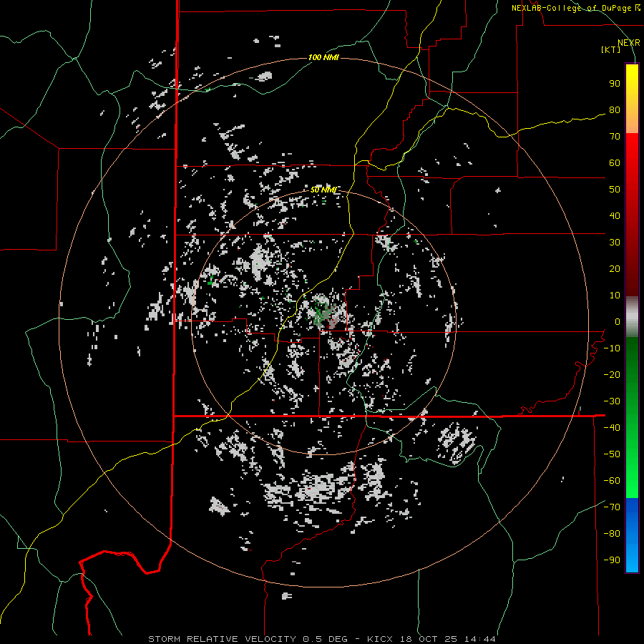Image resolution: width=644 pixels, height=644 pixels.
Task: Select the -60 knot scale value
Action: coord(612,481)
